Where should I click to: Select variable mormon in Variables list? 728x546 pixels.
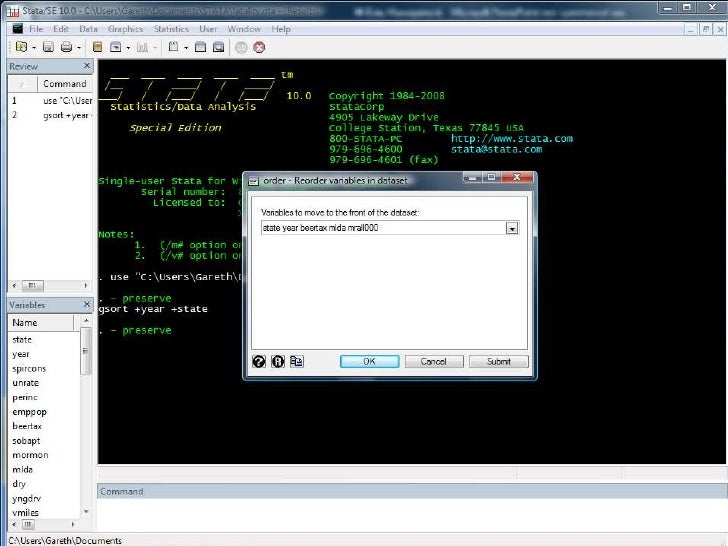30,455
